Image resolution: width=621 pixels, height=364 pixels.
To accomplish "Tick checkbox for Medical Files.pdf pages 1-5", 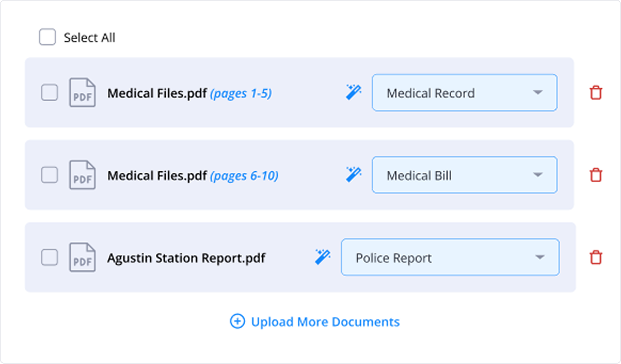I will pos(49,92).
